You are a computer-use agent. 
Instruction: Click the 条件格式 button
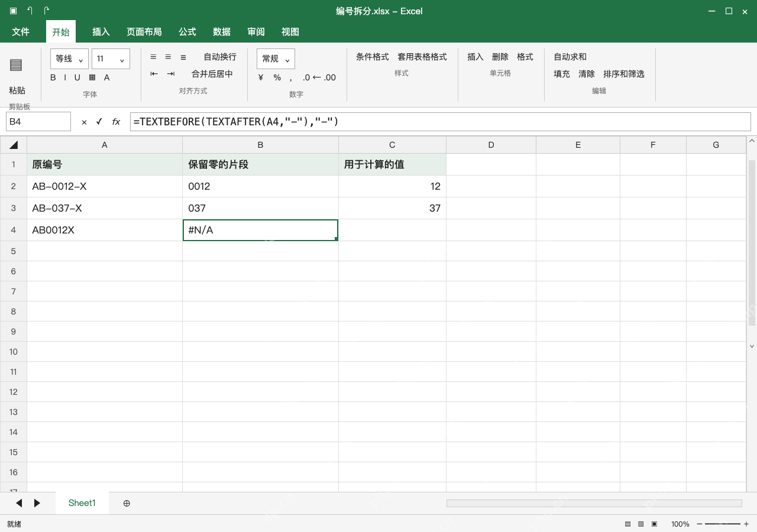373,57
